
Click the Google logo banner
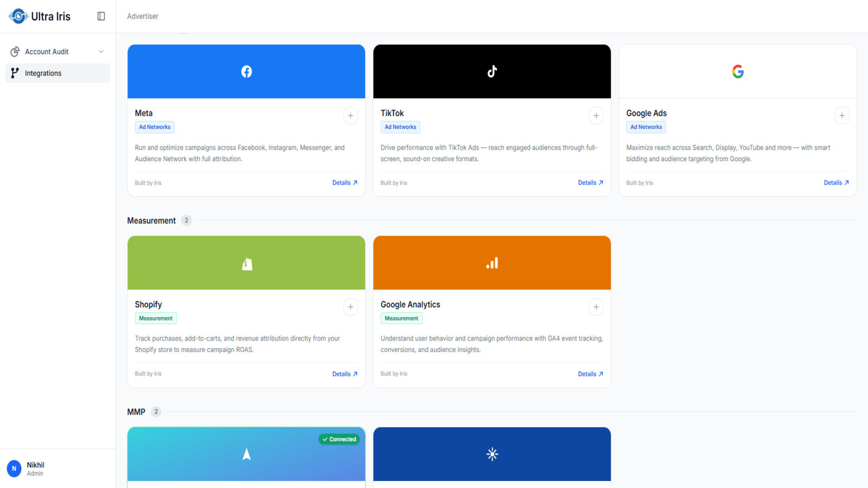(x=738, y=72)
